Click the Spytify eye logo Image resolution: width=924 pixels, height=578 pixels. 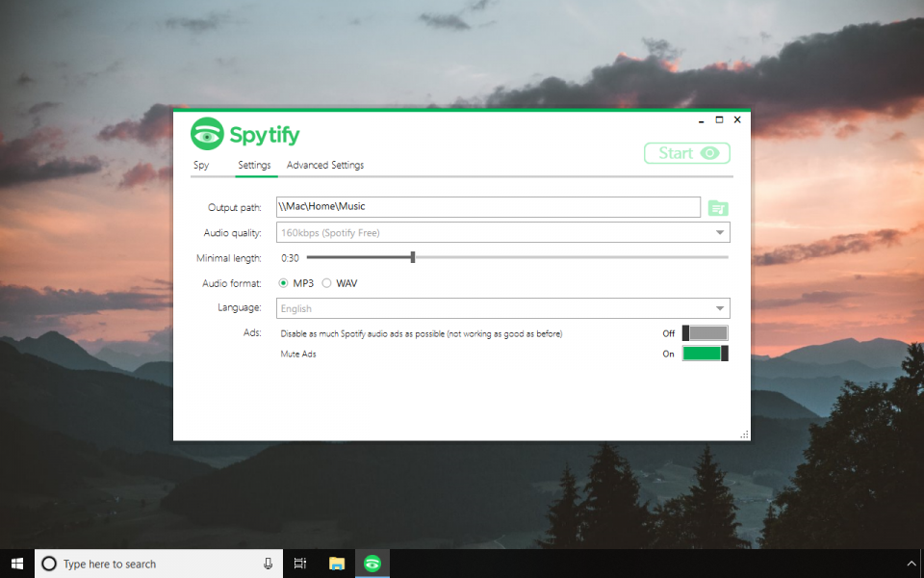pyautogui.click(x=207, y=134)
